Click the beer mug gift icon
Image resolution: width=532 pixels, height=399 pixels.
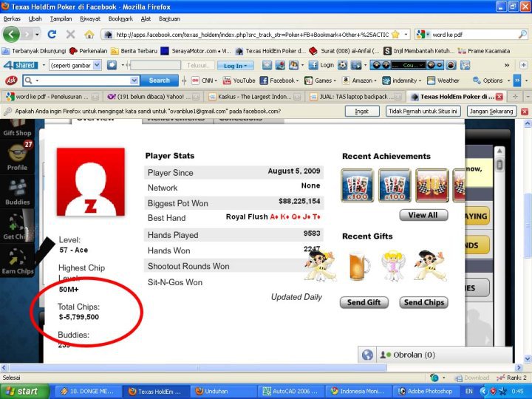[x=359, y=267]
